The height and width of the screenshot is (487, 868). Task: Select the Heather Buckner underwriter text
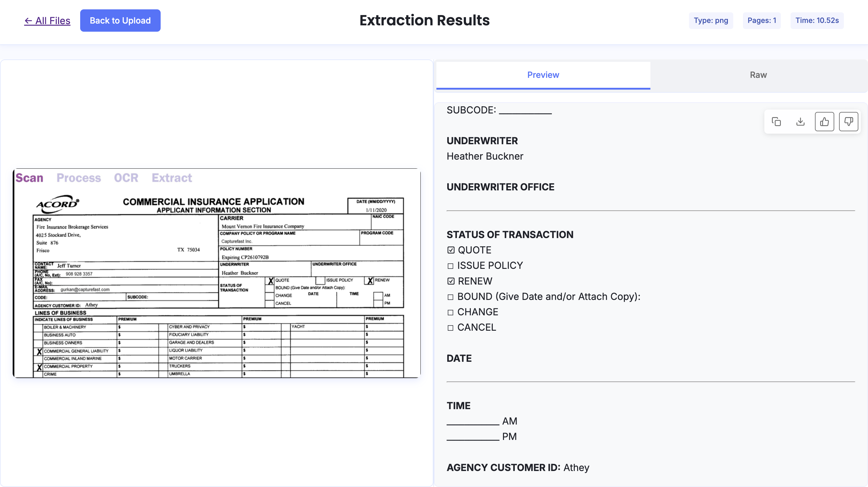(x=485, y=156)
